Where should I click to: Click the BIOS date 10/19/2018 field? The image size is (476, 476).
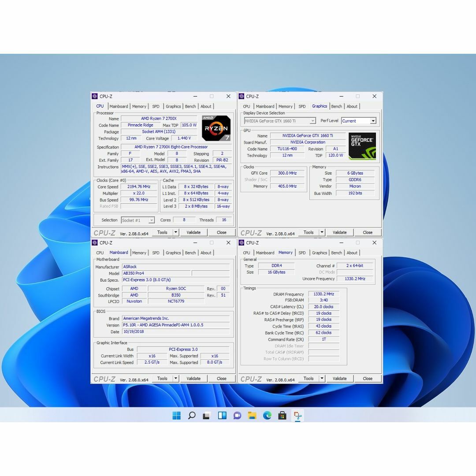pos(176,331)
